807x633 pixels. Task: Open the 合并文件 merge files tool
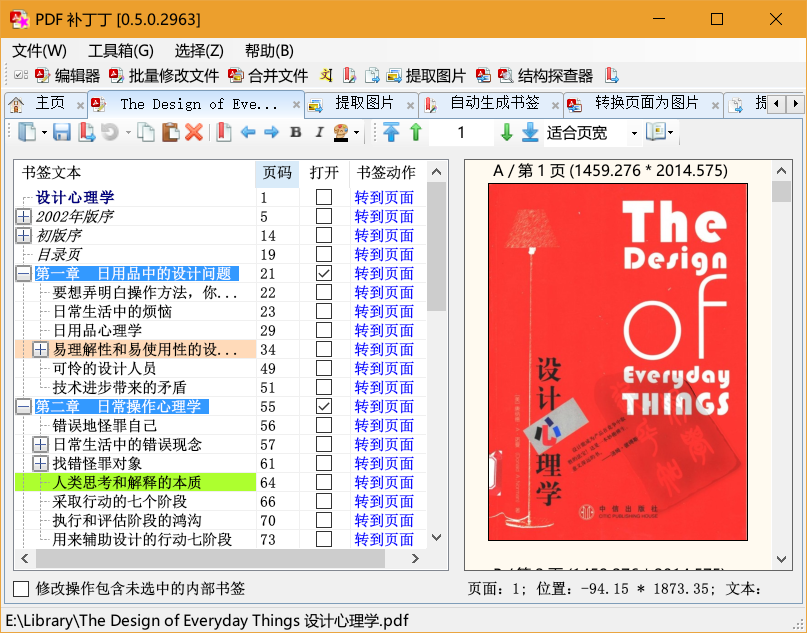point(268,76)
